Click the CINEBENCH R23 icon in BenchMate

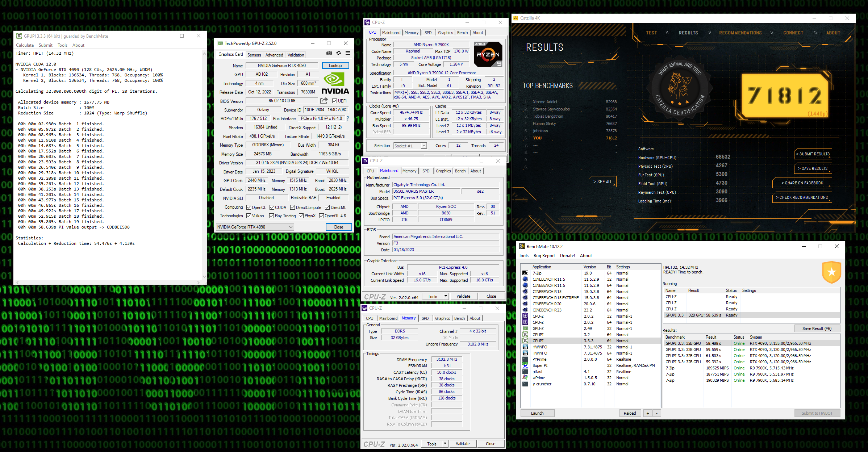tap(525, 310)
